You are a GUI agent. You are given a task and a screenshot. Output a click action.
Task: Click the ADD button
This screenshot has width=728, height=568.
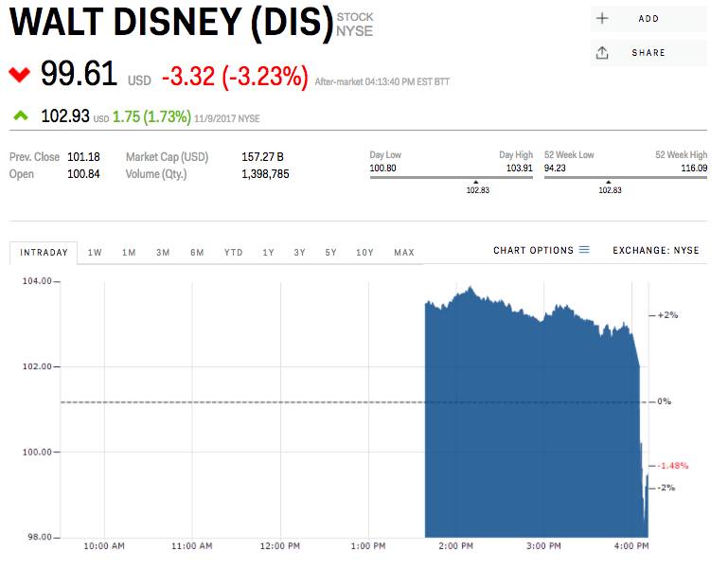648,18
